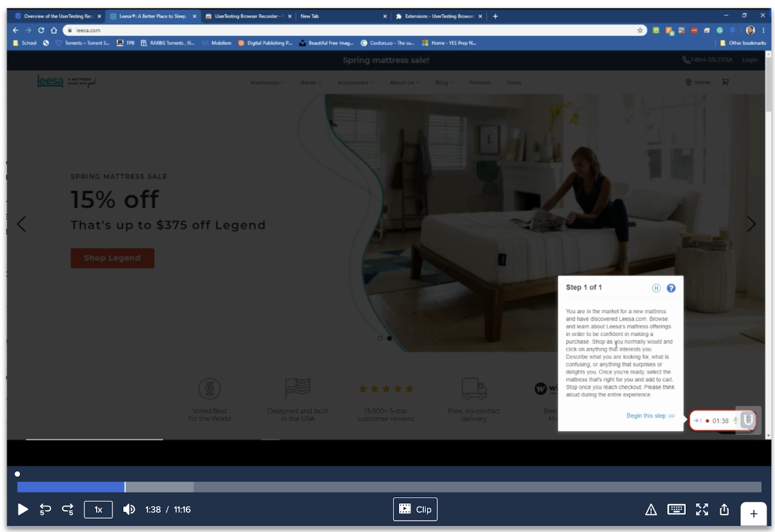Open the Deals menu item
Screen dimensions: 775x532
point(514,83)
